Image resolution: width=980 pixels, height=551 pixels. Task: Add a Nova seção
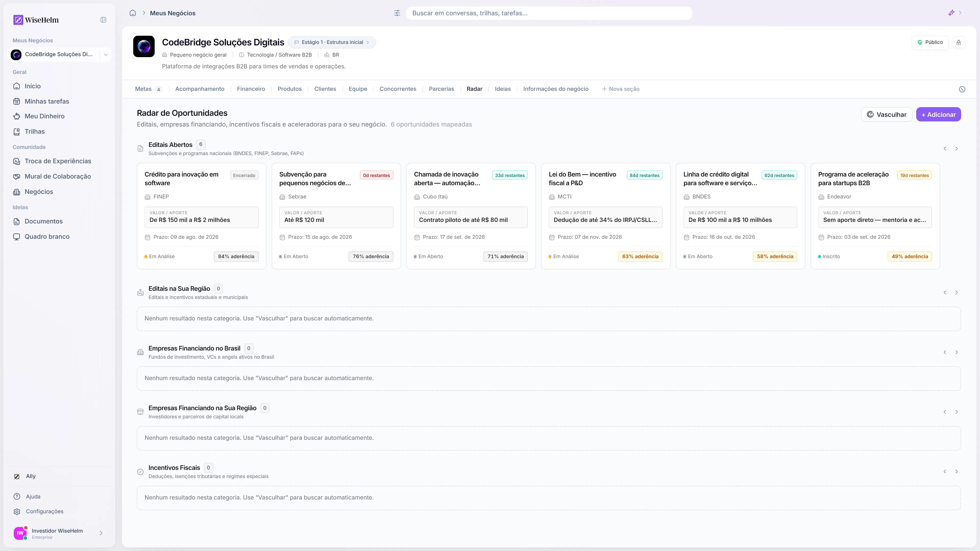coord(620,89)
